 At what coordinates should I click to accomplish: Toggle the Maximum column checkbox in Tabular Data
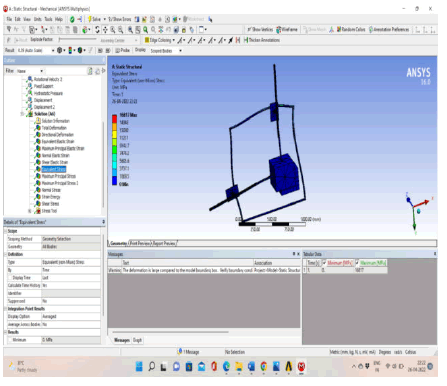coord(357,263)
